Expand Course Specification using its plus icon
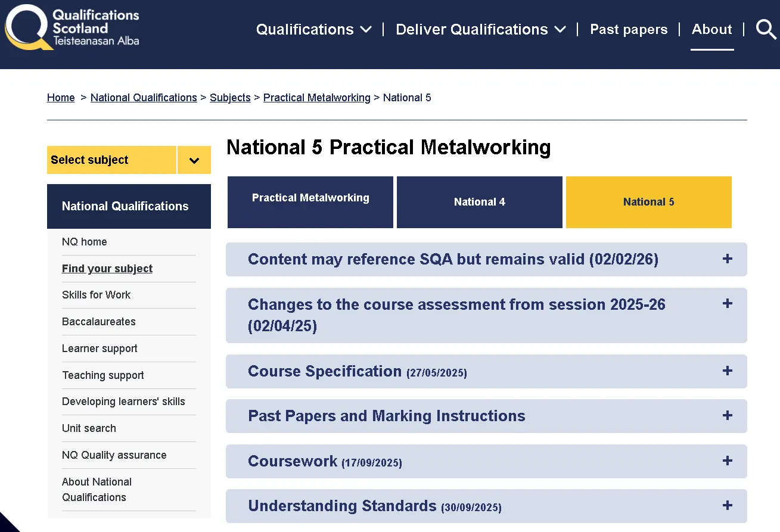 pos(727,371)
